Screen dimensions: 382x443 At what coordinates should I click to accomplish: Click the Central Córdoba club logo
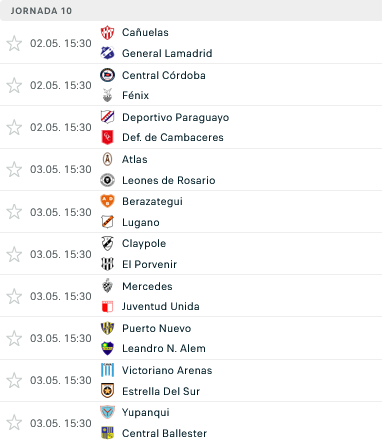click(x=107, y=75)
